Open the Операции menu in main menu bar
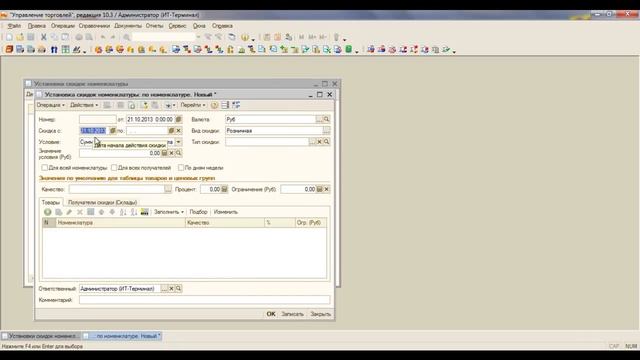The image size is (640, 360). [x=62, y=26]
